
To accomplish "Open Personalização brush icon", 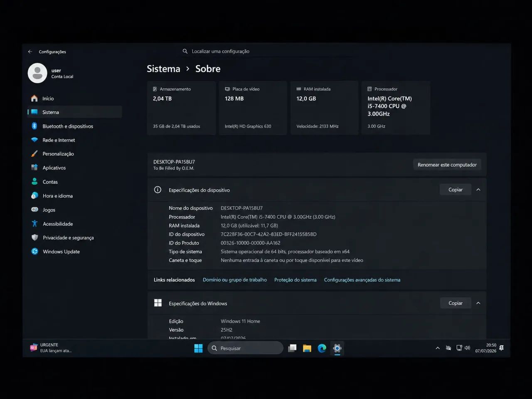I will pyautogui.click(x=34, y=154).
